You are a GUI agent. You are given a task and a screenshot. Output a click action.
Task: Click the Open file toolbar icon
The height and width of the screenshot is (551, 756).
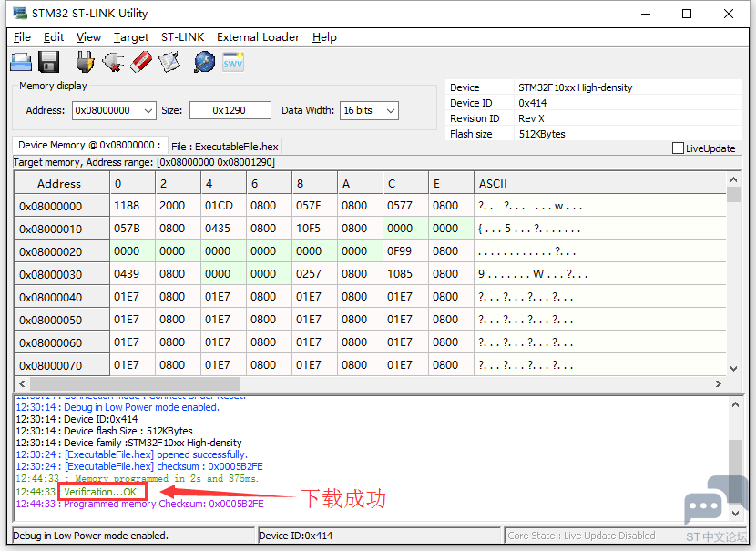tap(21, 62)
